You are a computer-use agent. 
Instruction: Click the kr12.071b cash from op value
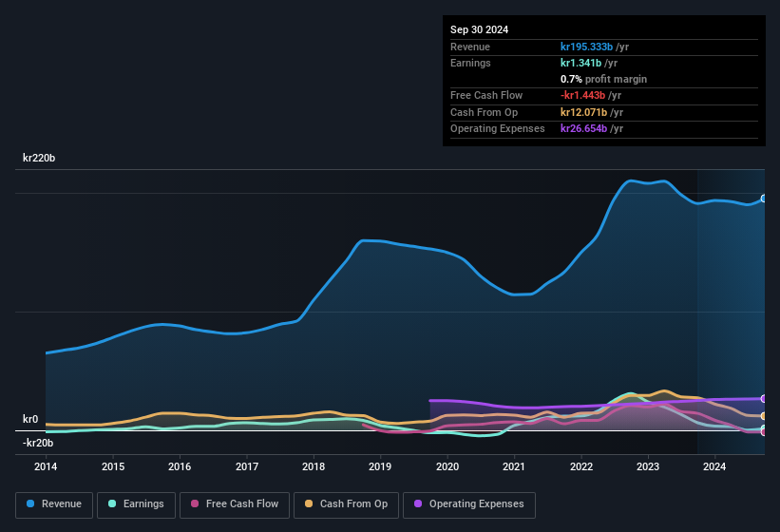[584, 112]
